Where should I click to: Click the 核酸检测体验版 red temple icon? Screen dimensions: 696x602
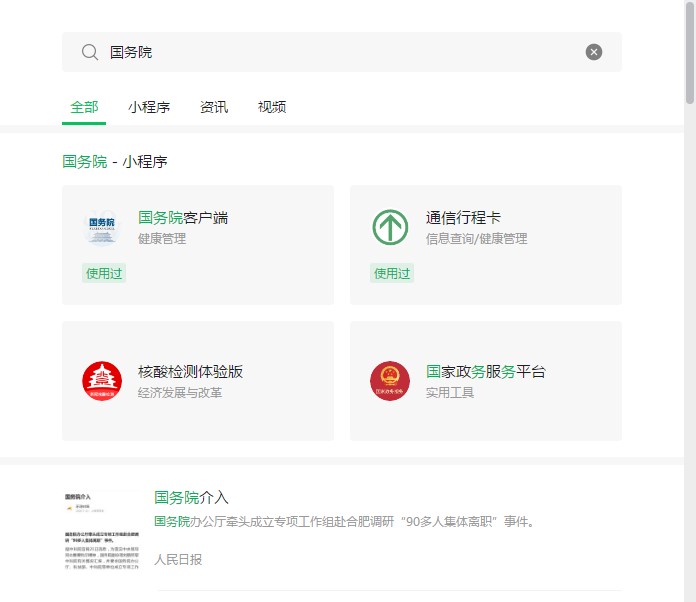[x=102, y=381]
